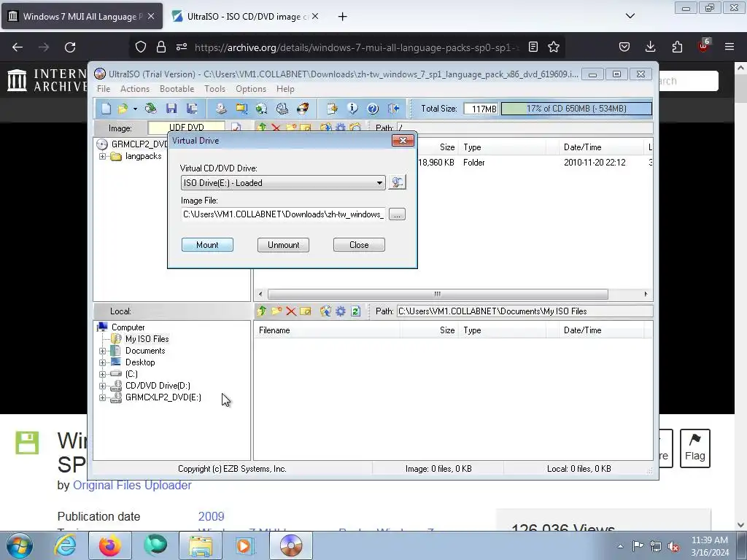Click the red X delete icon in Local toolbar
Viewport: 747px width, 560px height.
coord(291,311)
